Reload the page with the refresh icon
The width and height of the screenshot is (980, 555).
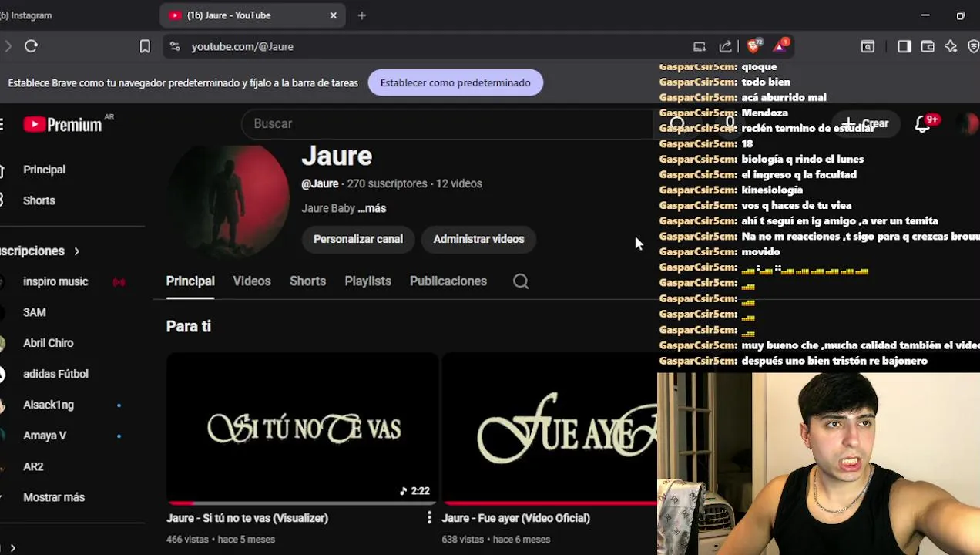(31, 46)
